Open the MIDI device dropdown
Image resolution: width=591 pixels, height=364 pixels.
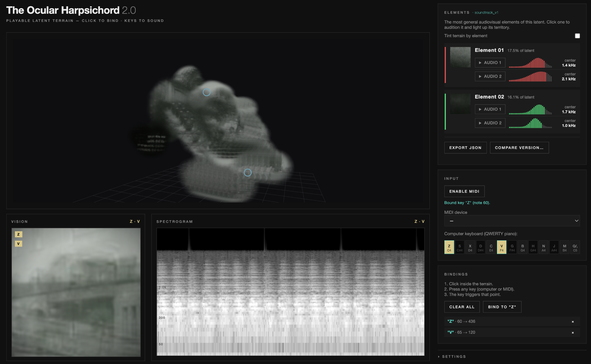[512, 221]
